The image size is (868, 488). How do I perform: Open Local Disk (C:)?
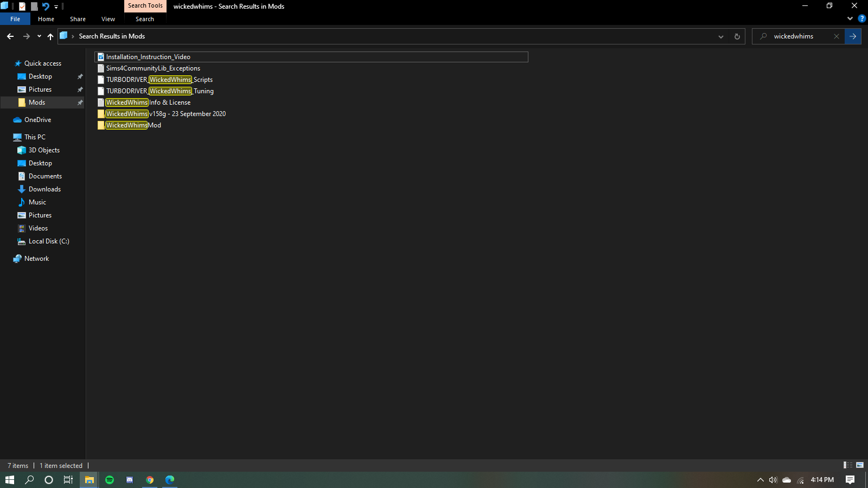coord(49,241)
